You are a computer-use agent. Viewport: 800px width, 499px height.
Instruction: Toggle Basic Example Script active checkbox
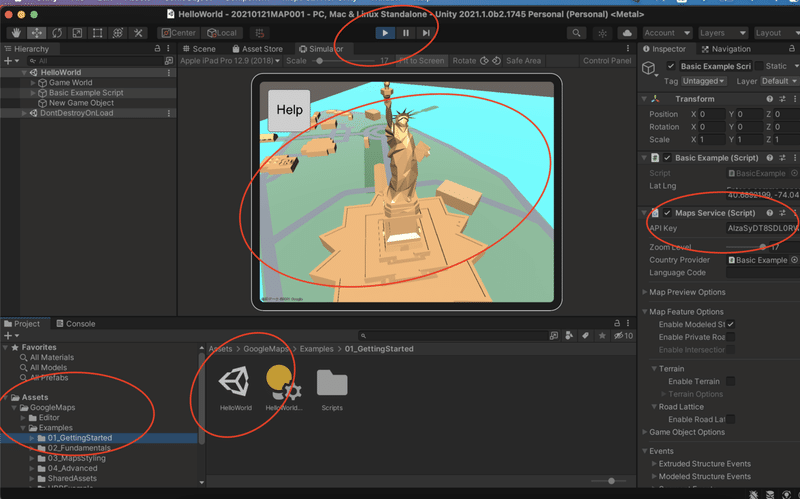click(x=671, y=66)
